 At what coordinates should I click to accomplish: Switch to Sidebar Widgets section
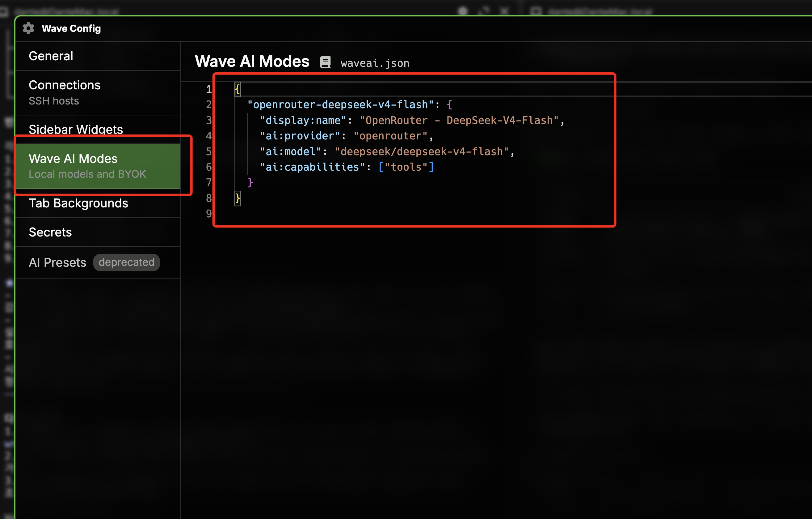click(98, 130)
